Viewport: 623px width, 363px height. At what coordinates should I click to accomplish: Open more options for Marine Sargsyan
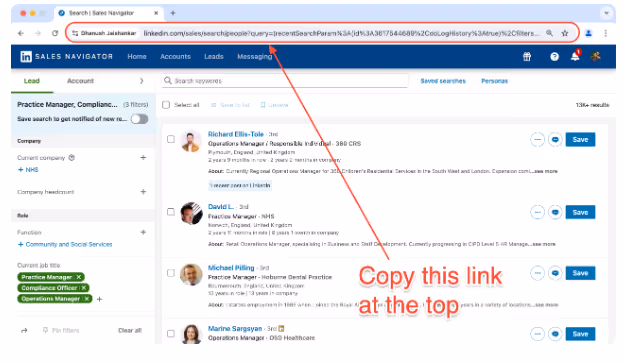tap(537, 334)
